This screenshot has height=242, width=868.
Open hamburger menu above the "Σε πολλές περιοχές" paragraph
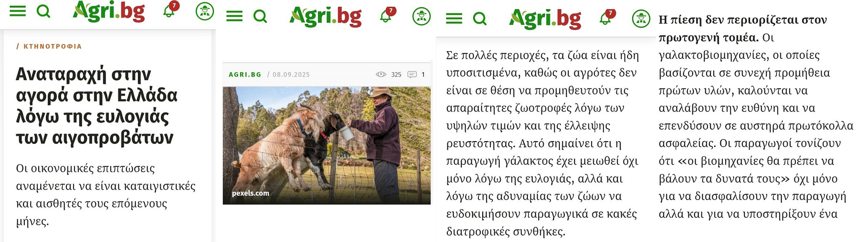click(x=454, y=19)
